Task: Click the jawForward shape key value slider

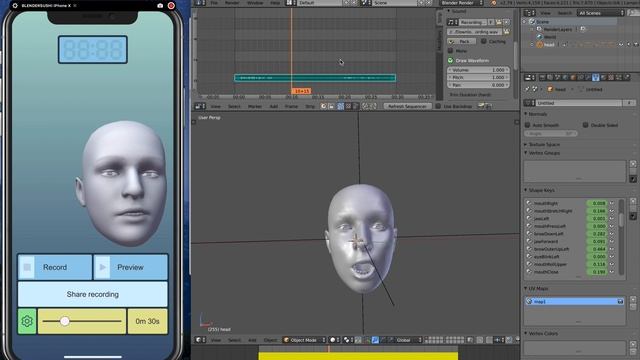Action: point(596,241)
